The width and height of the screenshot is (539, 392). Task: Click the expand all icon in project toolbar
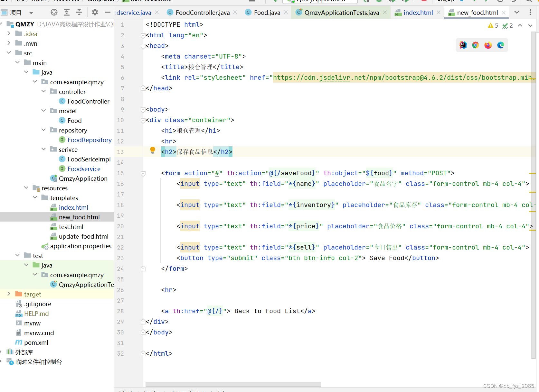pos(67,13)
